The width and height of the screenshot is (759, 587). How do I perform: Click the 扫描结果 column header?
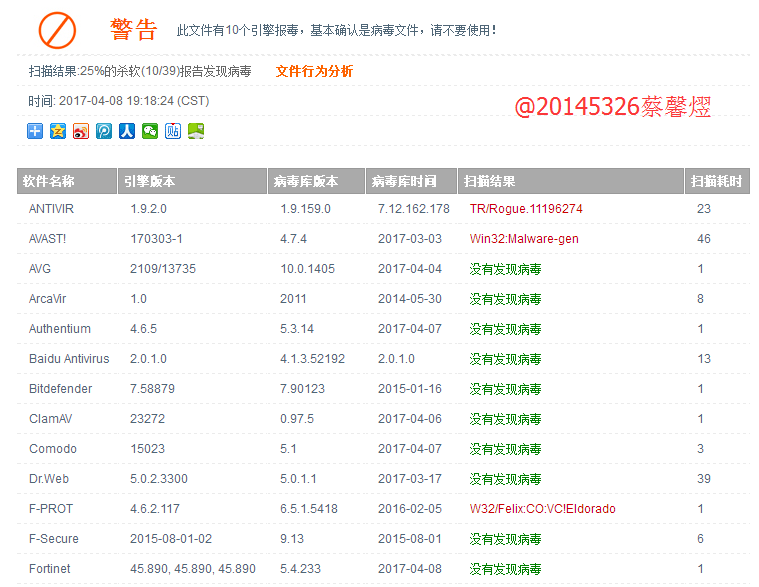point(489,181)
